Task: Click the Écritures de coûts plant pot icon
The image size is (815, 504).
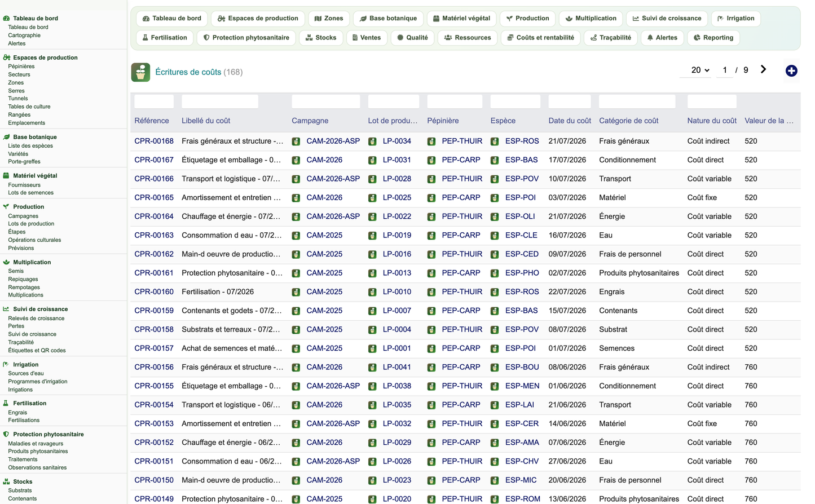Action: [140, 72]
